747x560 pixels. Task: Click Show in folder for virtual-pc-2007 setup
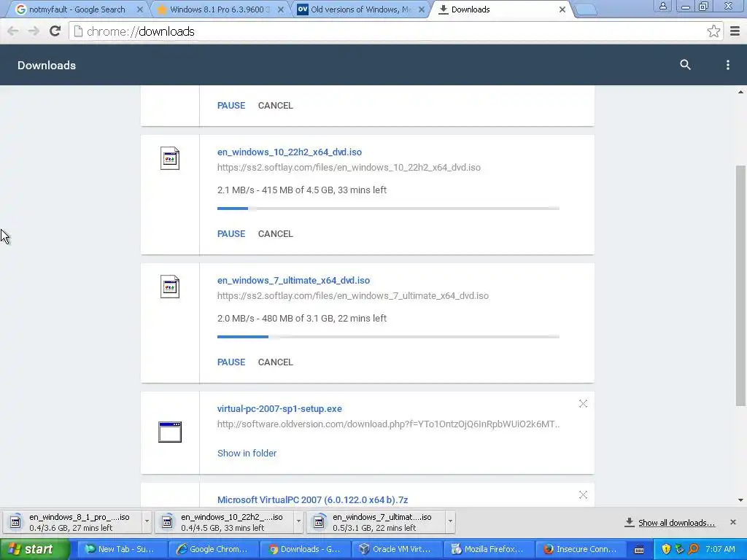(x=247, y=454)
